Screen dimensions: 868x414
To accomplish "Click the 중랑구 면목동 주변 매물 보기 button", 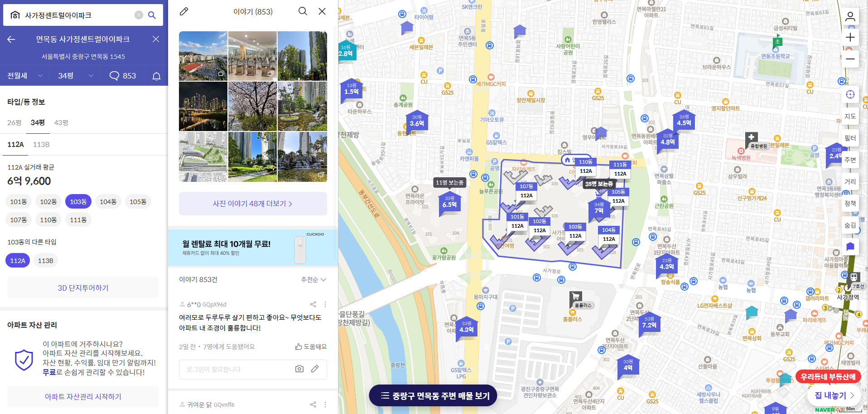I will [x=433, y=396].
